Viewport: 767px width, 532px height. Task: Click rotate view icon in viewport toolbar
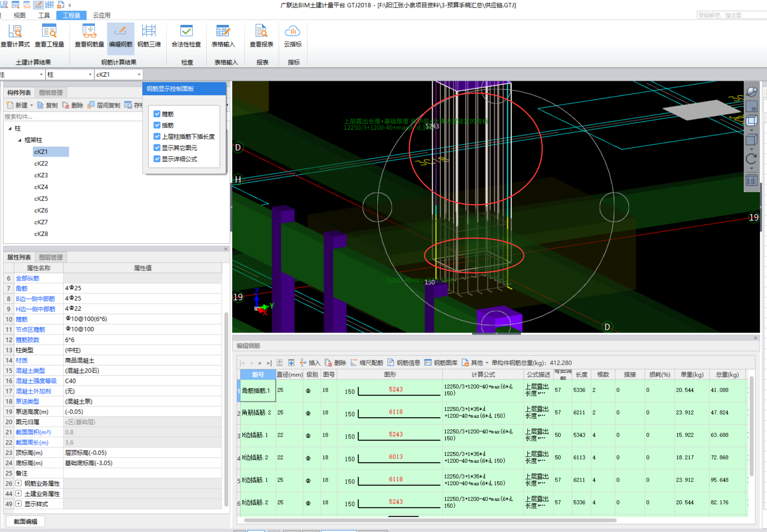[751, 159]
